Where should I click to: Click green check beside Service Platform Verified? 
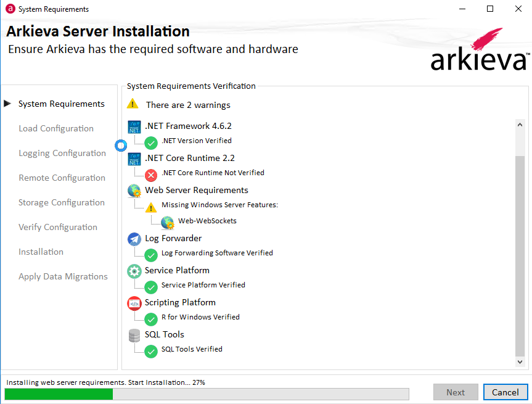(x=151, y=287)
